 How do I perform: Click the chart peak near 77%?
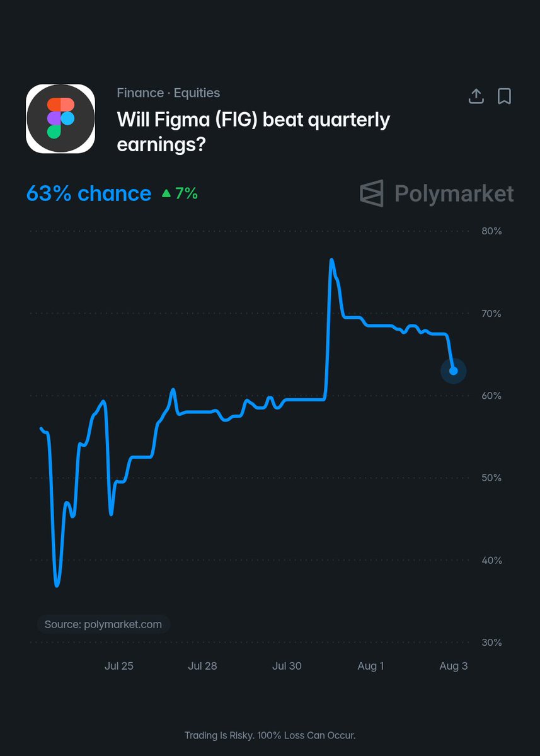point(331,260)
